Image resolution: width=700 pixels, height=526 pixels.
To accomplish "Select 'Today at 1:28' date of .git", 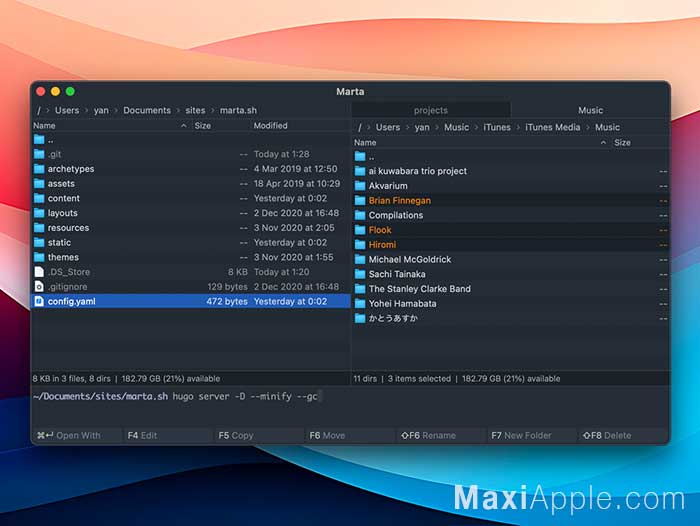I will [x=281, y=154].
